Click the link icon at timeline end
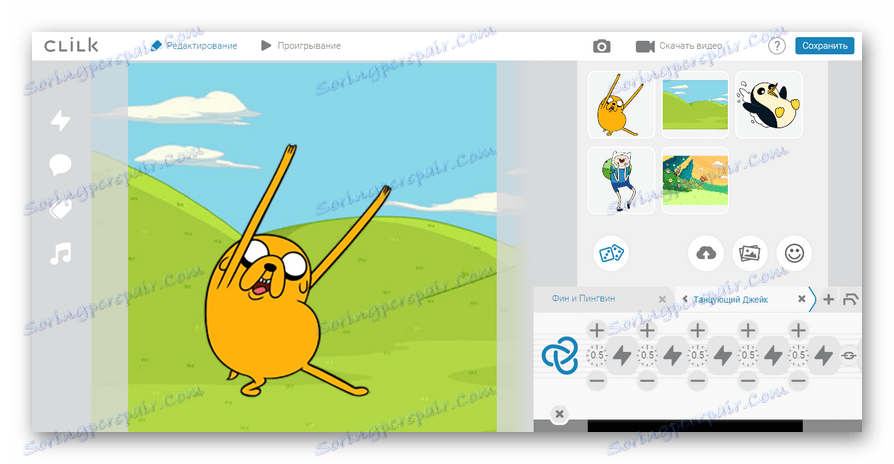The image size is (894, 464). pyautogui.click(x=849, y=355)
